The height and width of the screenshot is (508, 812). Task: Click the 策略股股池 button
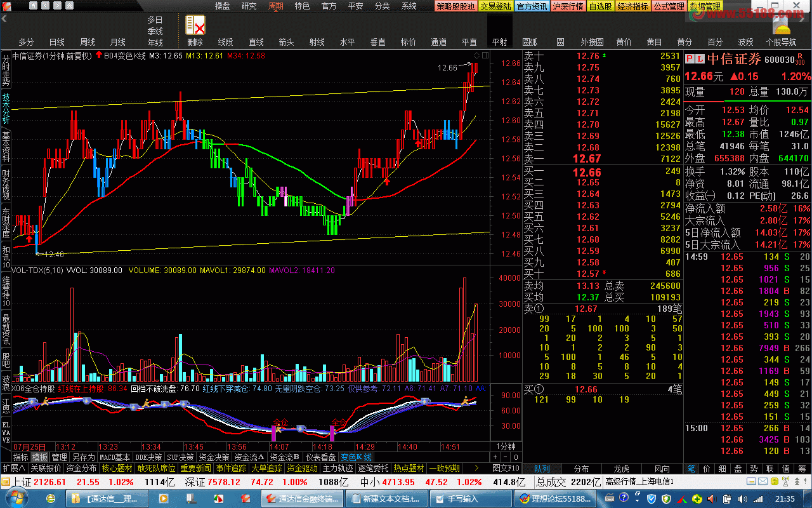click(455, 6)
